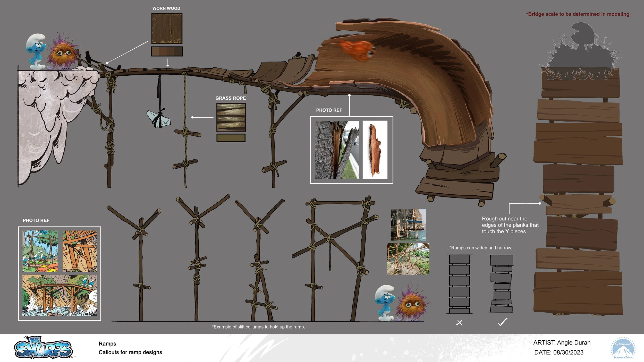The width and height of the screenshot is (644, 362).
Task: Click the 'DATE: 08/30/2023' text
Action: 559,352
